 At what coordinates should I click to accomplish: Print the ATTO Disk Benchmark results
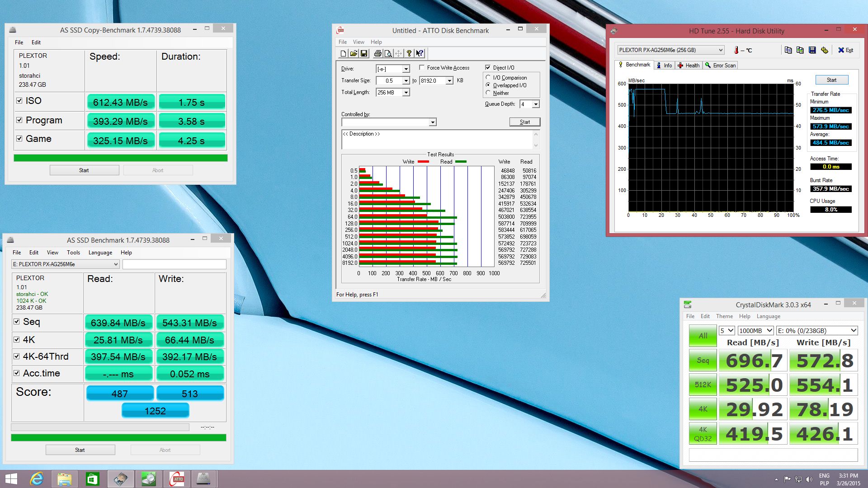click(x=378, y=53)
